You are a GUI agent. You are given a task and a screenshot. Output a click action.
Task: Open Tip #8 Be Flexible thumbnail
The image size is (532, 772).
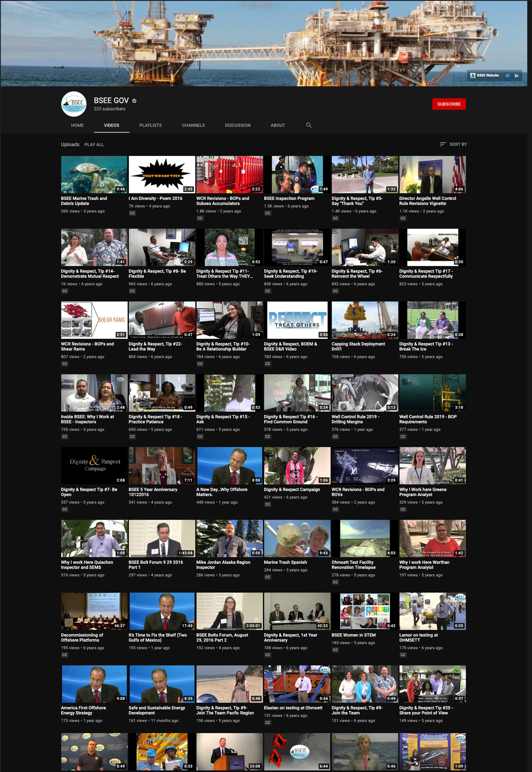(162, 247)
